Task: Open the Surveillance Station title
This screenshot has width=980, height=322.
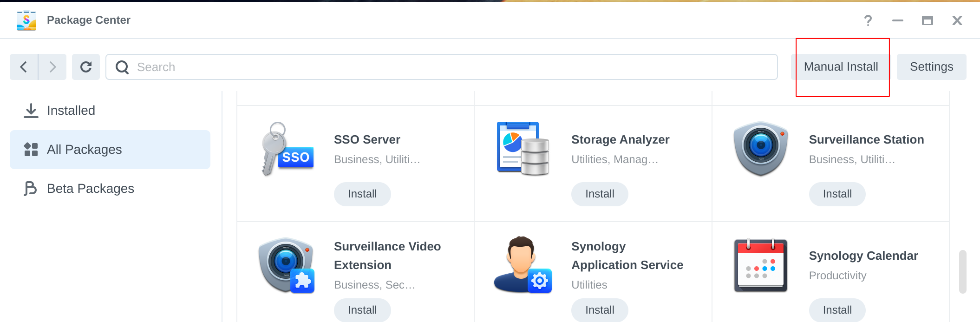Action: coord(866,139)
